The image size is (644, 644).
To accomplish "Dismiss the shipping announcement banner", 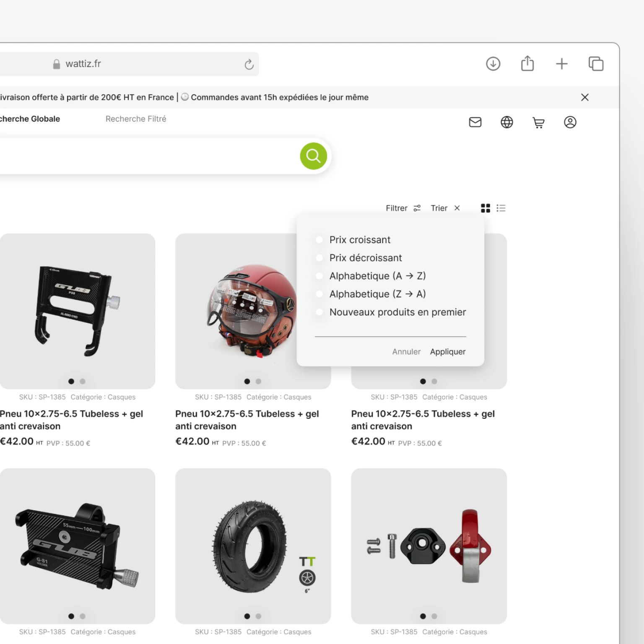I will 585,97.
